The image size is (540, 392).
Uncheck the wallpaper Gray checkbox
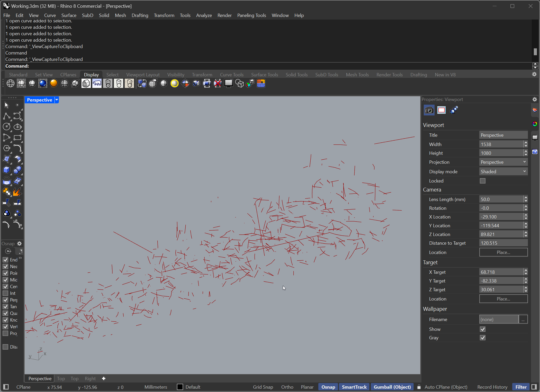(483, 338)
